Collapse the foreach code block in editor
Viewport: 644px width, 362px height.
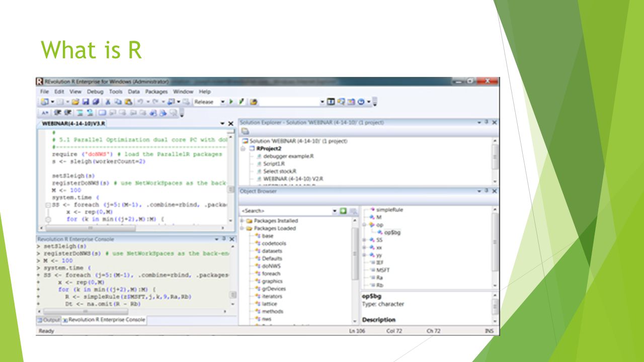click(x=47, y=205)
